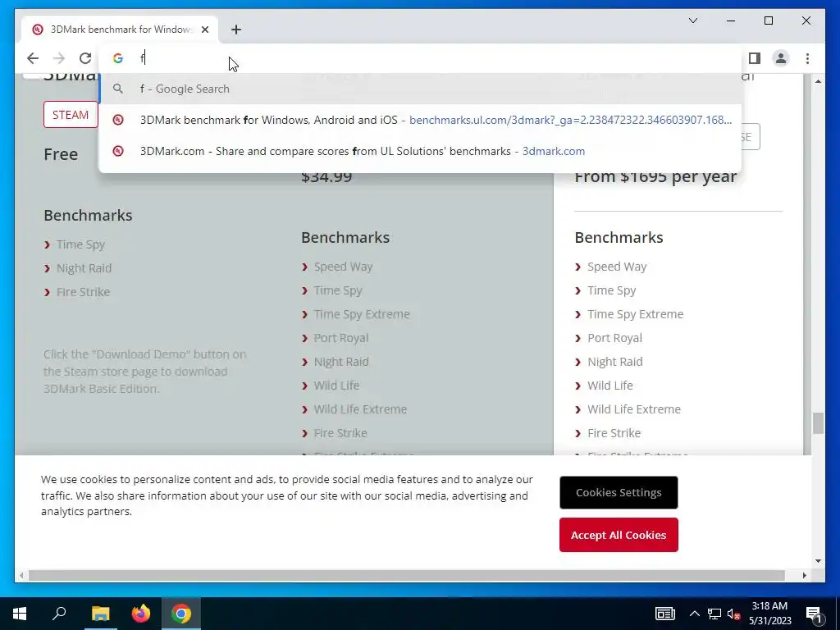
Task: Click the scroll left arrow at bottom
Action: coord(21,575)
